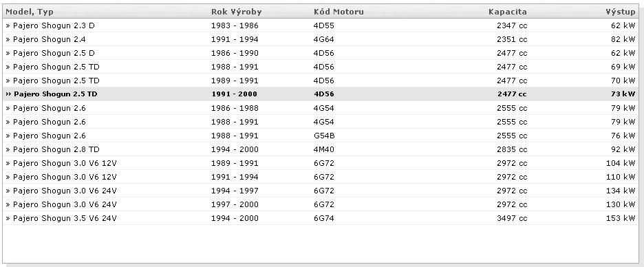Select Pajero Shogun 2.5 TD 1989 - 1991
This screenshot has width=644, height=267.
click(x=321, y=81)
